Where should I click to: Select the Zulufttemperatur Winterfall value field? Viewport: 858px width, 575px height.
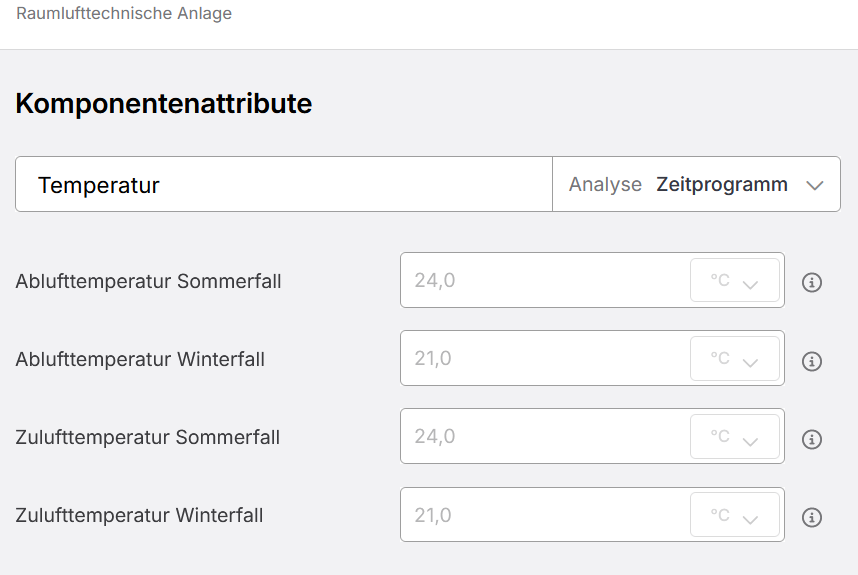pyautogui.click(x=545, y=515)
